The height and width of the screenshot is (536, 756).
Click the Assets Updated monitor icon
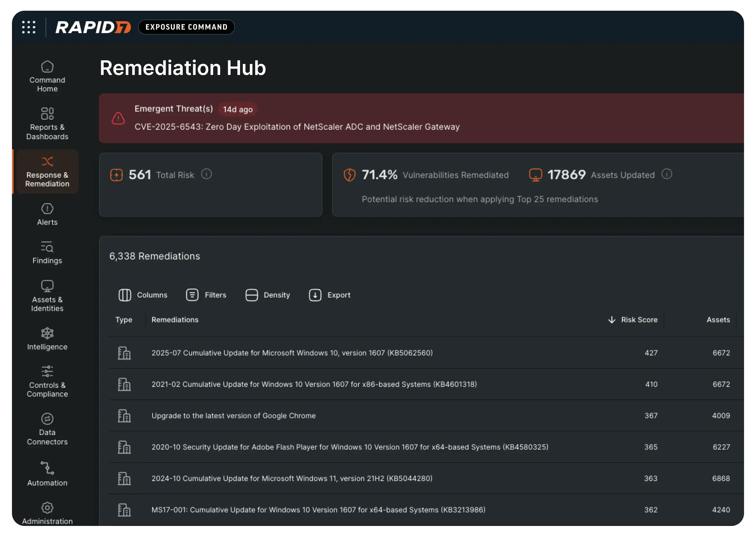[x=535, y=175]
